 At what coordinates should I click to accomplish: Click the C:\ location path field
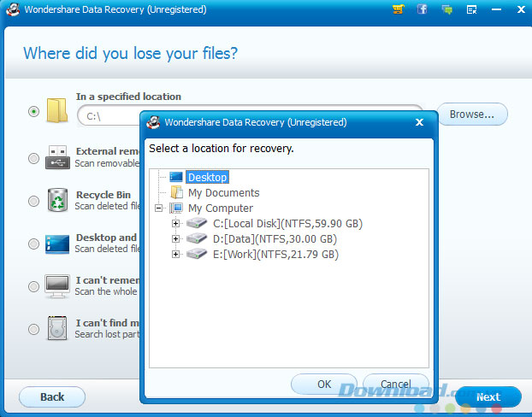click(x=109, y=116)
